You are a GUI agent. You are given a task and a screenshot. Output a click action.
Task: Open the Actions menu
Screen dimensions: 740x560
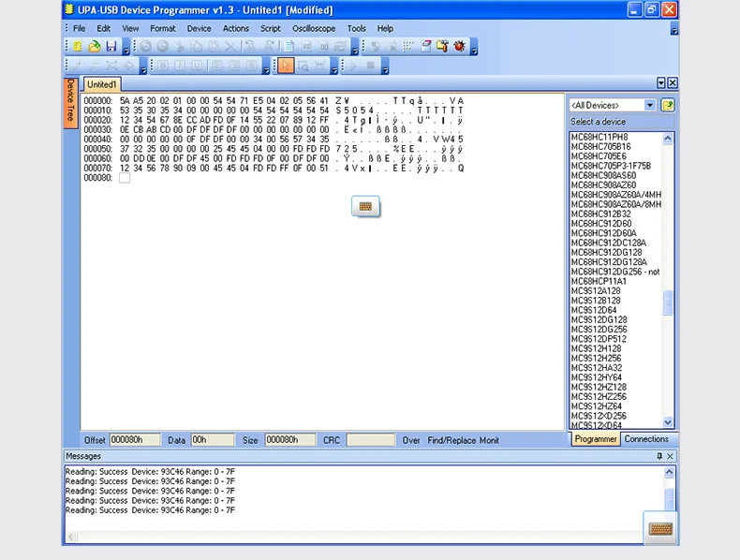coord(236,28)
